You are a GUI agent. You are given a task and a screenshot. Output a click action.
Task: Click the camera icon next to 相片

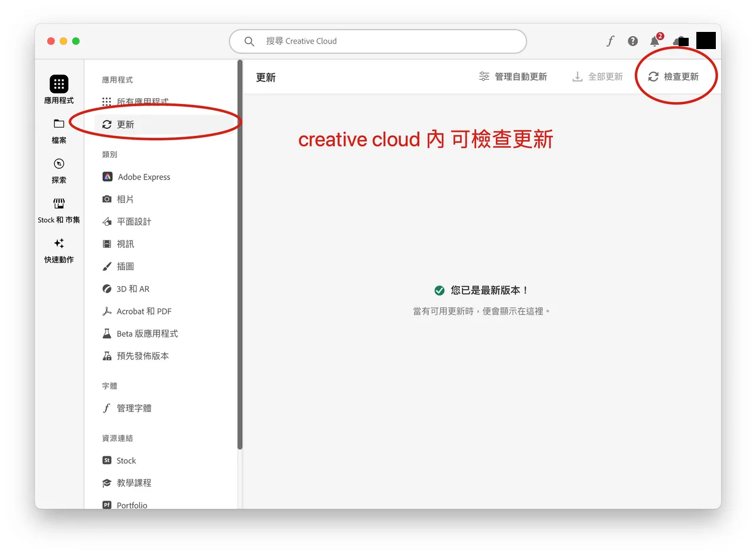point(107,199)
